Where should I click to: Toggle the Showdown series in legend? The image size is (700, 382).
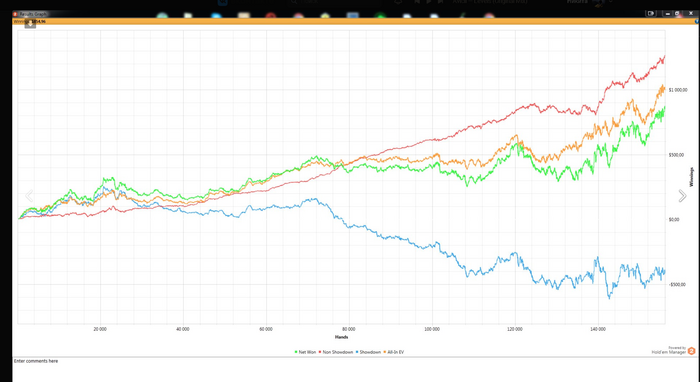pos(368,352)
